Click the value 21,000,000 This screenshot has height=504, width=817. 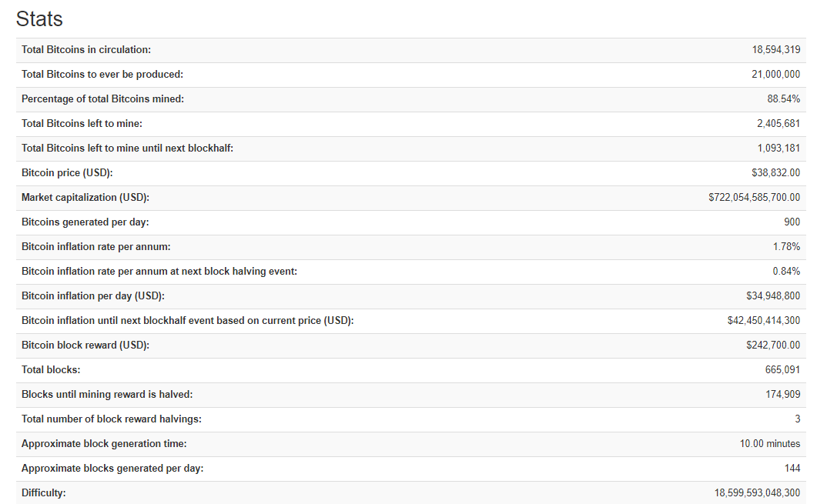(776, 75)
